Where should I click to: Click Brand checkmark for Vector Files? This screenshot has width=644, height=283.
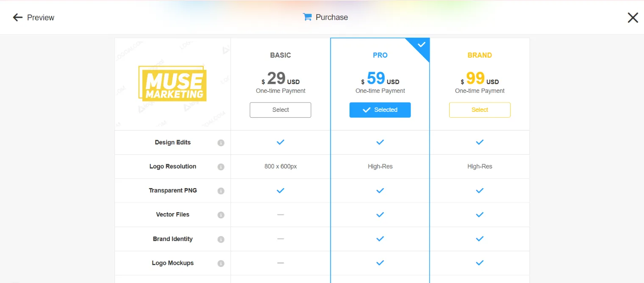pyautogui.click(x=480, y=215)
